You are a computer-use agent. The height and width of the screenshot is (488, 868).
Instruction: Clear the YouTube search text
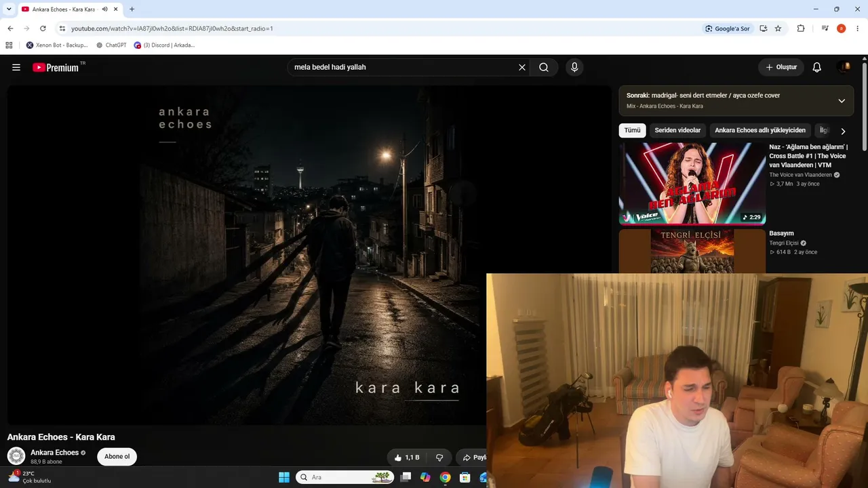522,67
